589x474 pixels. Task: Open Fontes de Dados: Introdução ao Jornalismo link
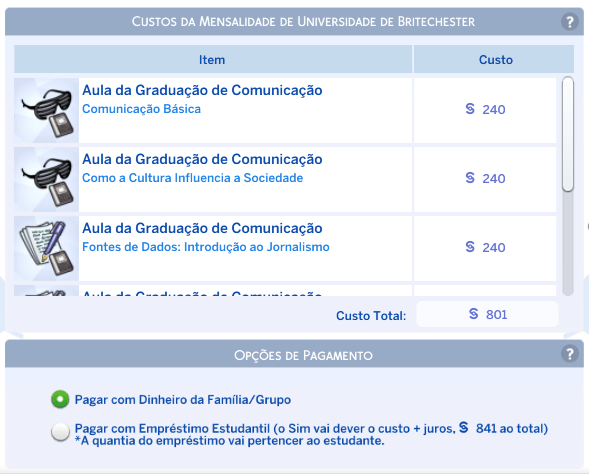(206, 247)
